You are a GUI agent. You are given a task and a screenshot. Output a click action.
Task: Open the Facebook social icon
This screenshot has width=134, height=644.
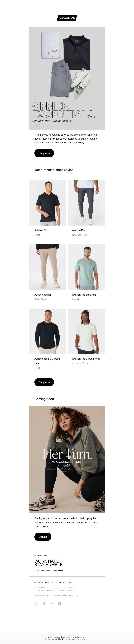(52, 603)
